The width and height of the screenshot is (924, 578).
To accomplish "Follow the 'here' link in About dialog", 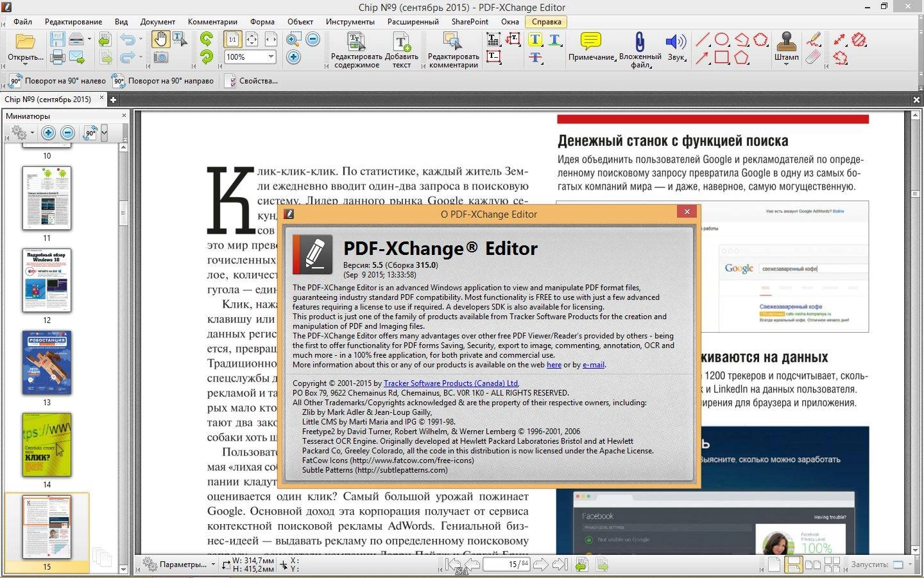I will click(x=554, y=365).
